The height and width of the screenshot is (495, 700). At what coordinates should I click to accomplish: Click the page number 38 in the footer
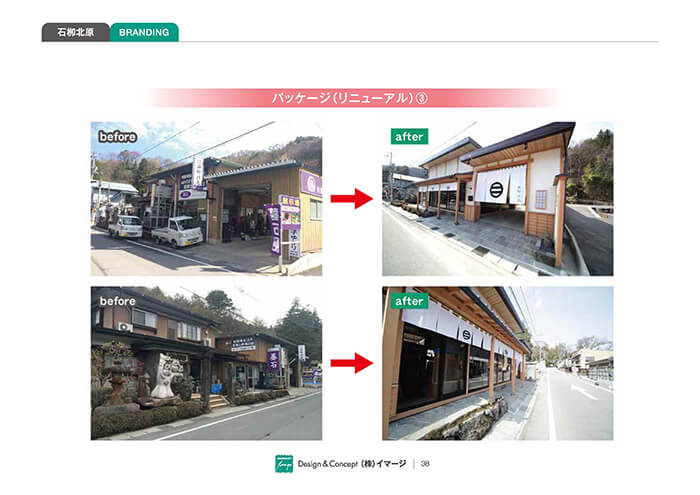425,463
